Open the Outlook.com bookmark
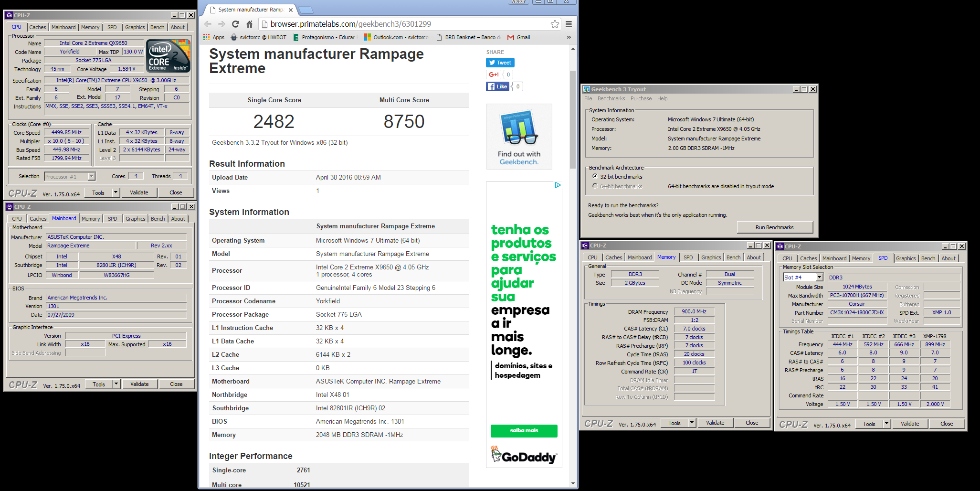Viewport: 980px width, 491px height. click(x=396, y=37)
